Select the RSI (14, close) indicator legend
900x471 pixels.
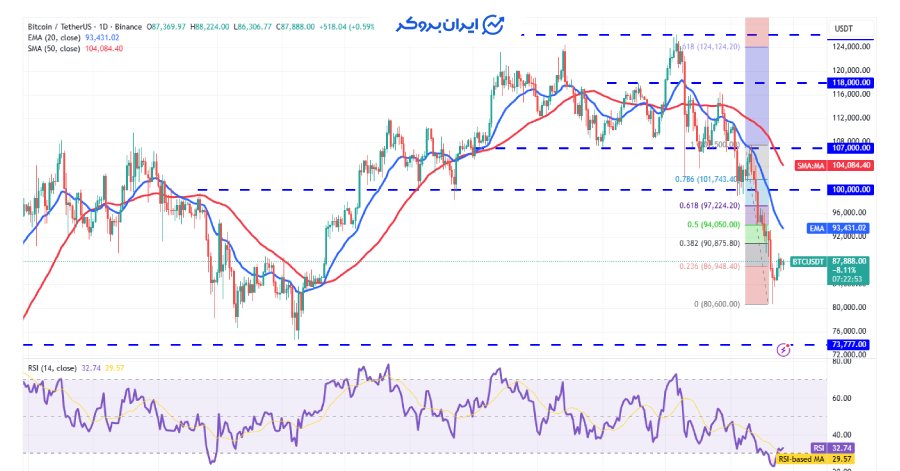[x=50, y=367]
